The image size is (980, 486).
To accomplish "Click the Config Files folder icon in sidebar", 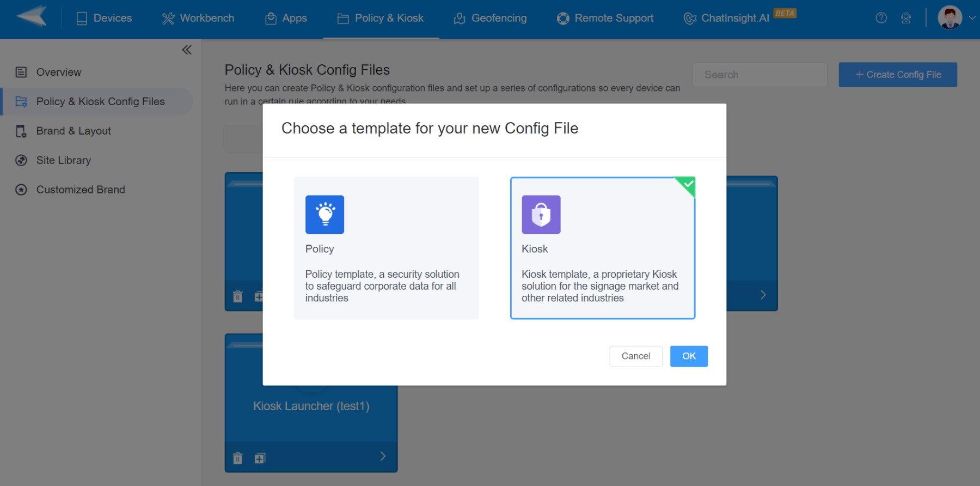I will click(21, 101).
